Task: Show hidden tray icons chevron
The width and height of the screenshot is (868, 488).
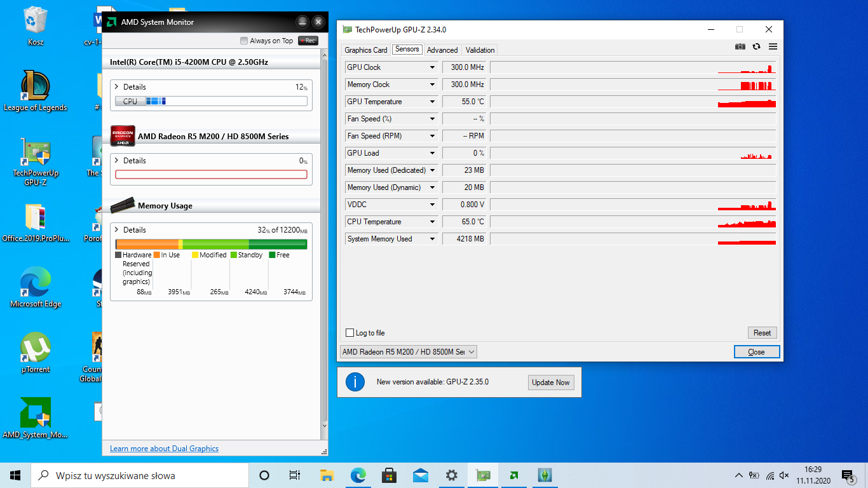Action: click(x=738, y=475)
